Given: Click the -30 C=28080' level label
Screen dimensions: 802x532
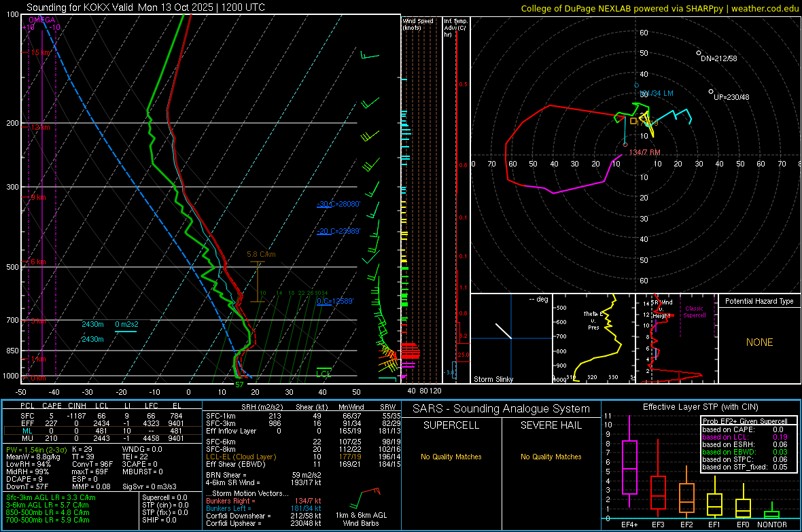Looking at the screenshot, I should [338, 204].
